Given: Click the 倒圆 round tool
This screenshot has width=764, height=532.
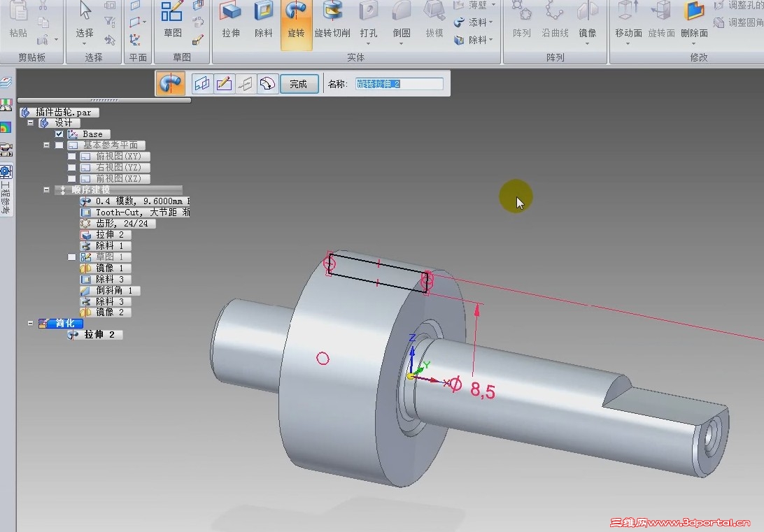Looking at the screenshot, I should pos(402,18).
